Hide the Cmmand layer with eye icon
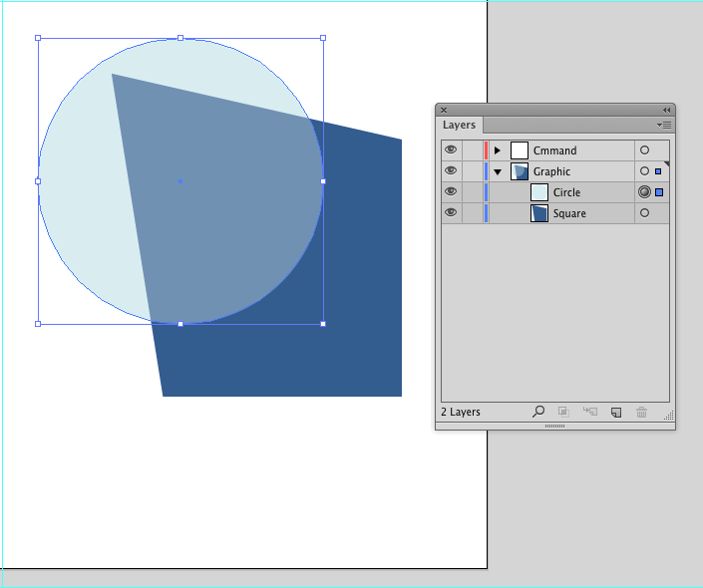 point(451,149)
